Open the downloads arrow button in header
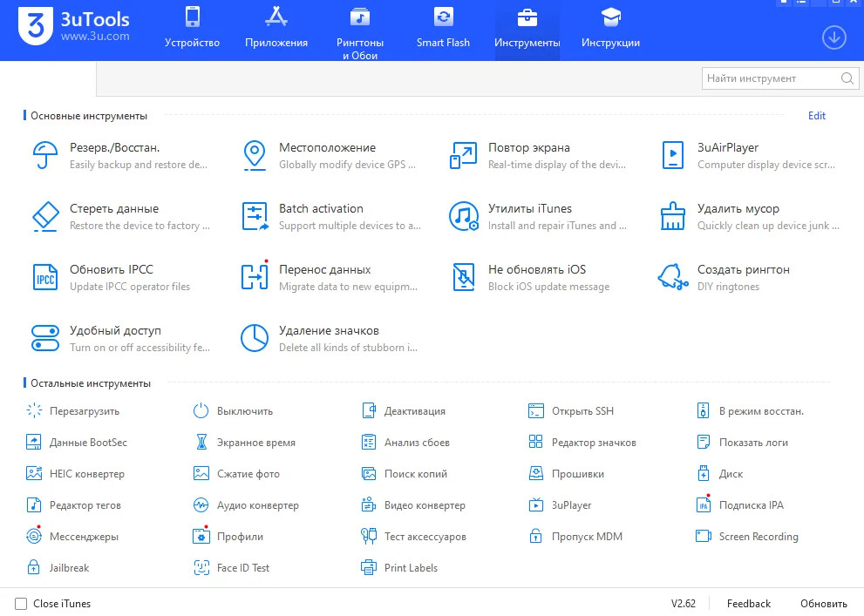 pos(834,37)
